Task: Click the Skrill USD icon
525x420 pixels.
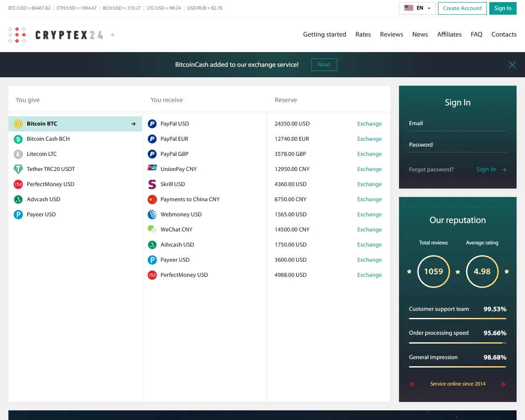Action: pyautogui.click(x=152, y=184)
